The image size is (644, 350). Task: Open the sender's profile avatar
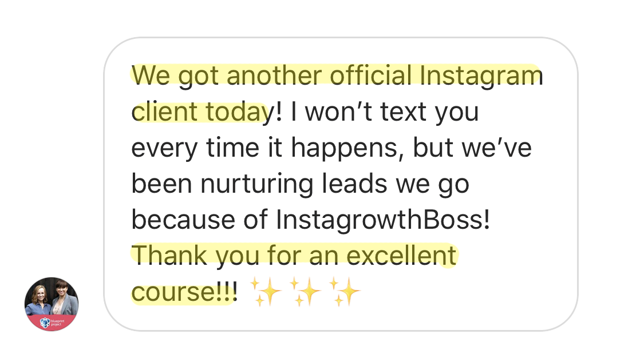click(52, 304)
